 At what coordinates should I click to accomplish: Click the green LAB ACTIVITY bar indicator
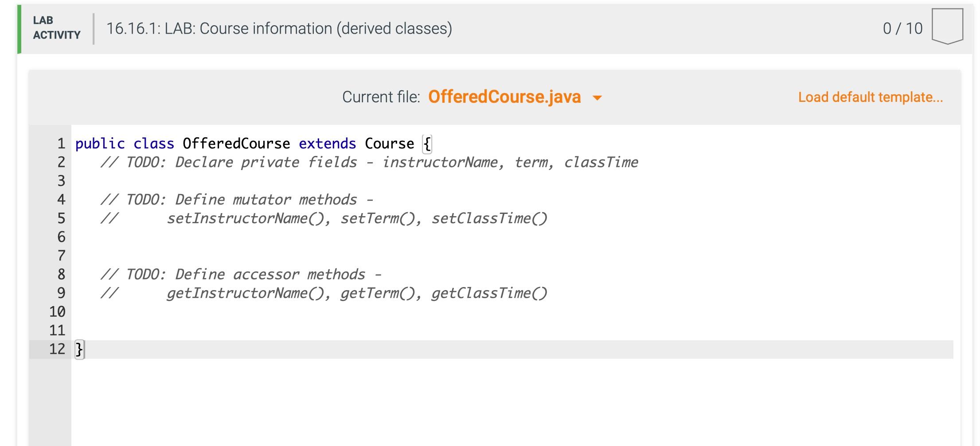[x=19, y=27]
